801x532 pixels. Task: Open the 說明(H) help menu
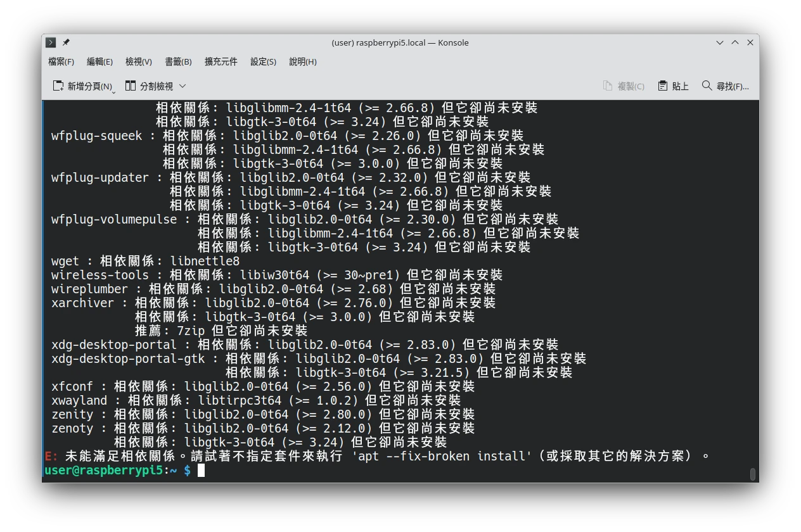(302, 62)
